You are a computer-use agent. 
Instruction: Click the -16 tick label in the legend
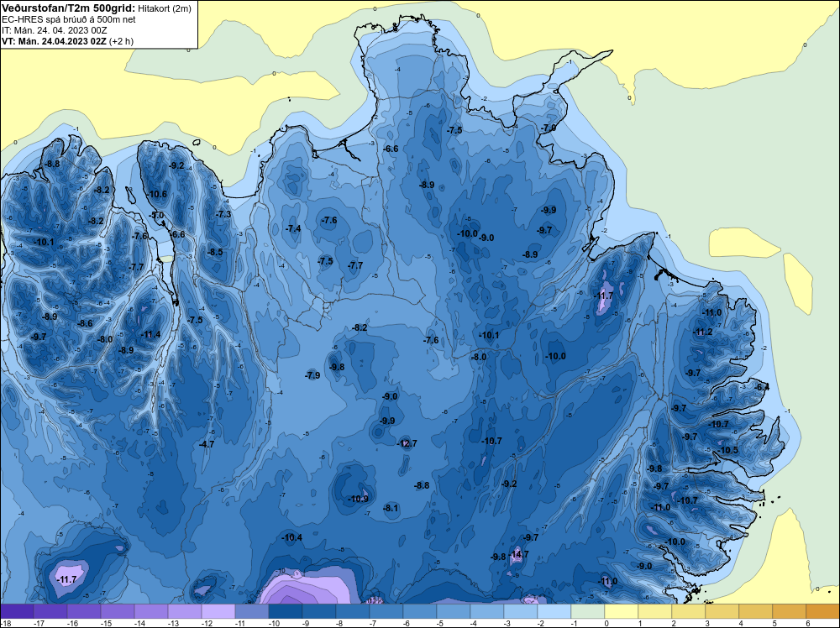point(72,623)
